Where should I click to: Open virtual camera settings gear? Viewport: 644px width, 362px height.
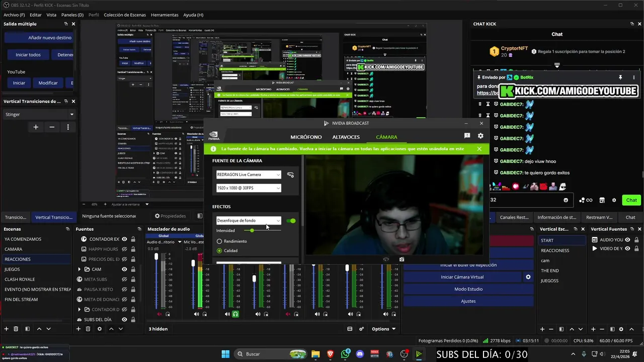(x=528, y=277)
